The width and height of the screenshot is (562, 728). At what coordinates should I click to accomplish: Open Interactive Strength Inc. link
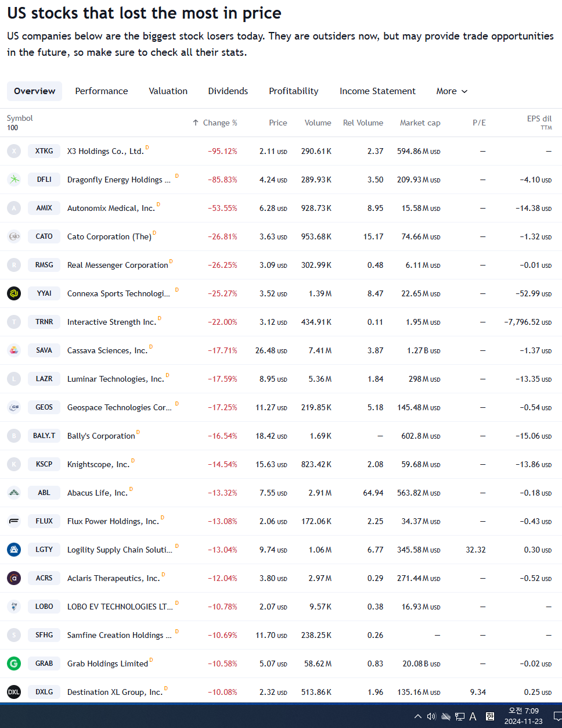pos(111,322)
